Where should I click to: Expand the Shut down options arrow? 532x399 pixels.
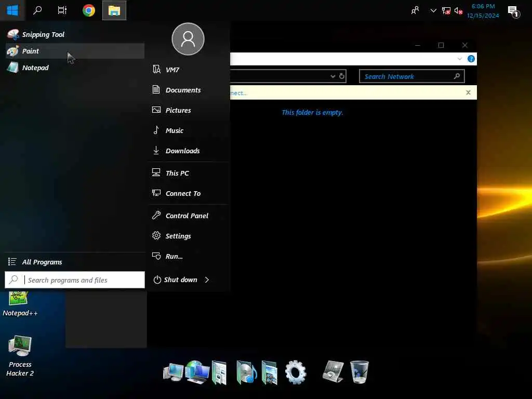pos(207,280)
